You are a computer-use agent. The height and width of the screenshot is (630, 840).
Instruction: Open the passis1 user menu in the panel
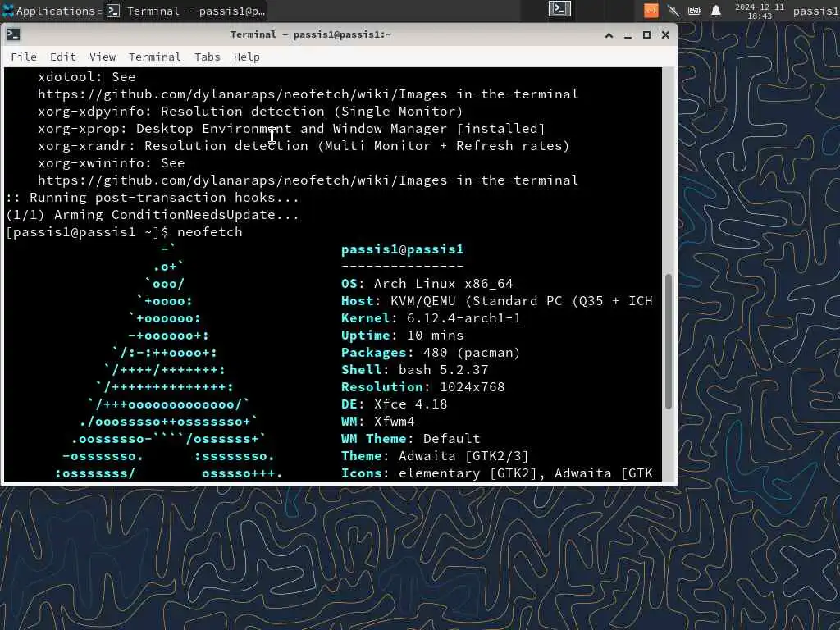(816, 11)
